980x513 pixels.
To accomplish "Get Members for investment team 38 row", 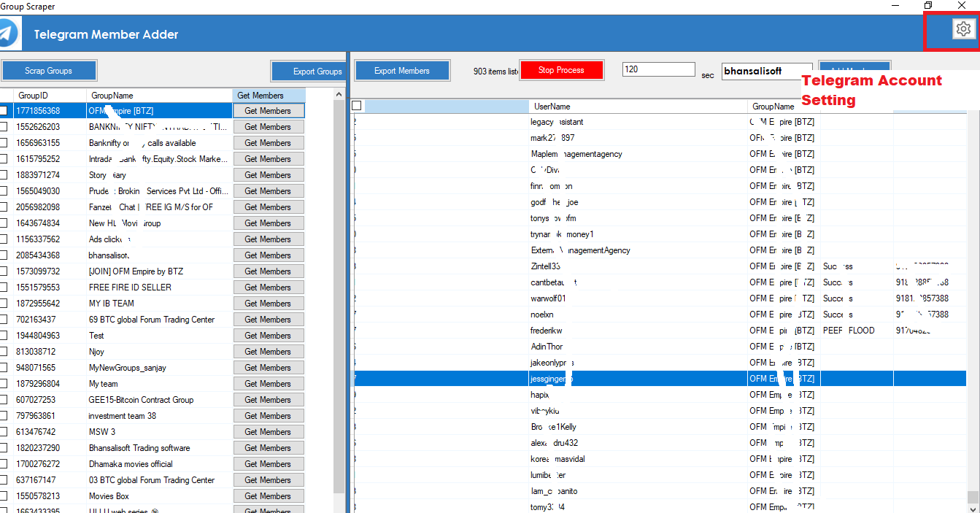I will point(268,416).
